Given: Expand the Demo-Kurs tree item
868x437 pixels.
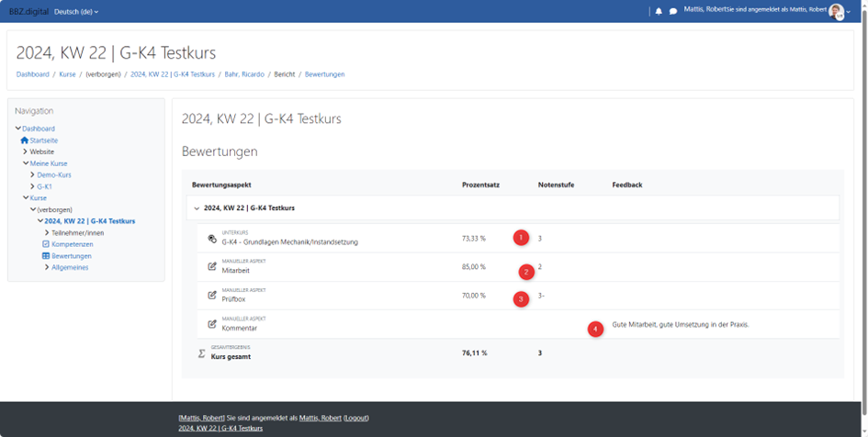Looking at the screenshot, I should click(32, 174).
